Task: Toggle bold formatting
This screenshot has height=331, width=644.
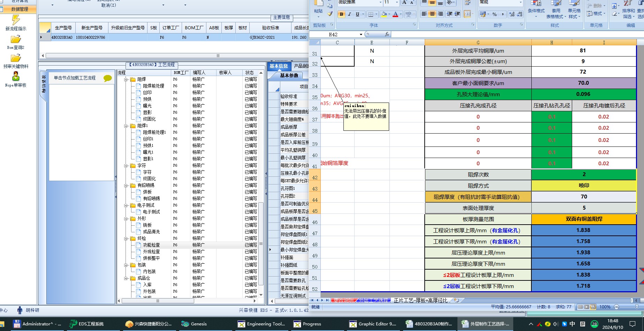Action: point(341,14)
